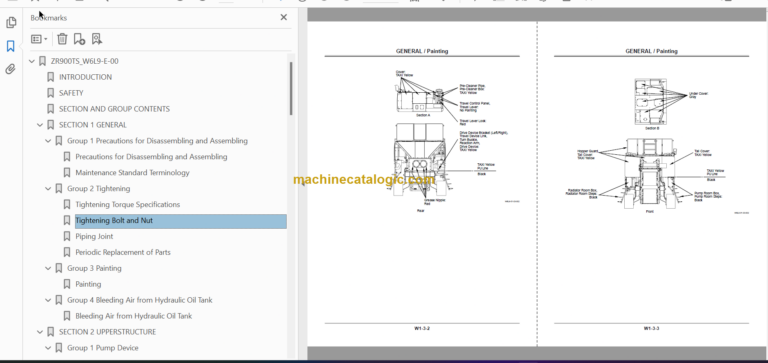768x363 pixels.
Task: Collapse SECTION 2 UPPERSTRUCTURE bookmark
Action: pos(40,332)
